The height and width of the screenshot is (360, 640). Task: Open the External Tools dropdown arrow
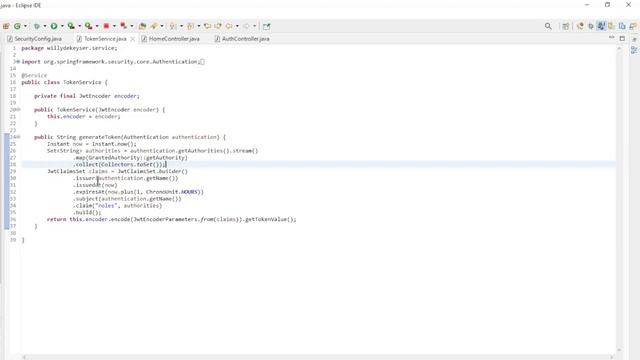[x=97, y=26]
